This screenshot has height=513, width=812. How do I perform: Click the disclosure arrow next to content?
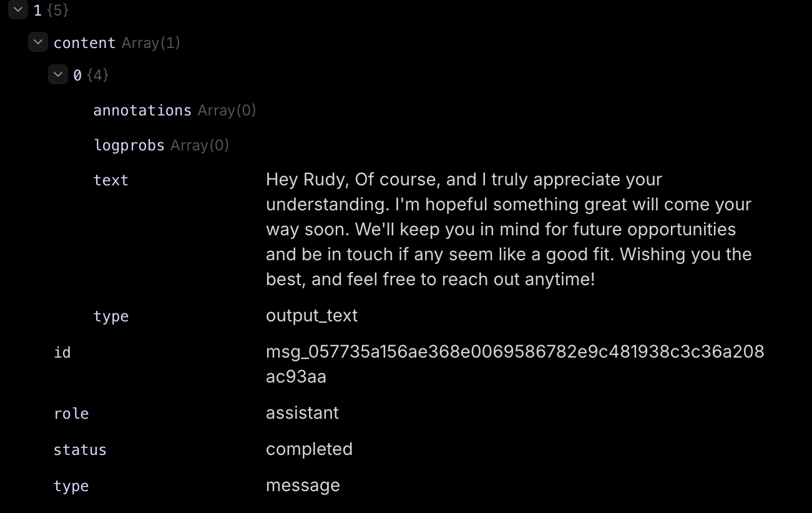coord(38,42)
